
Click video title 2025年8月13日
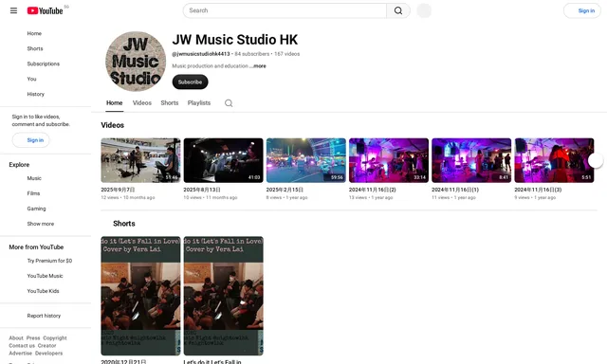pos(202,190)
